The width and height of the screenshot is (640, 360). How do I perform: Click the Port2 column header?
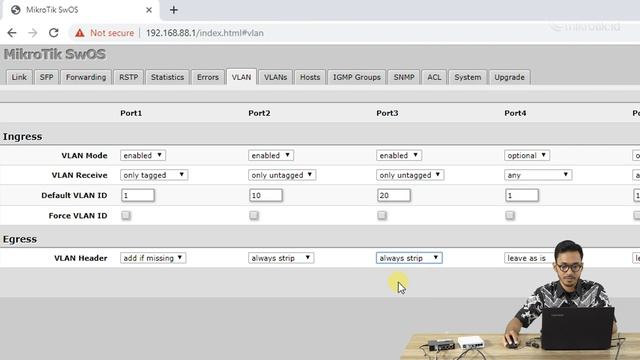(x=259, y=113)
